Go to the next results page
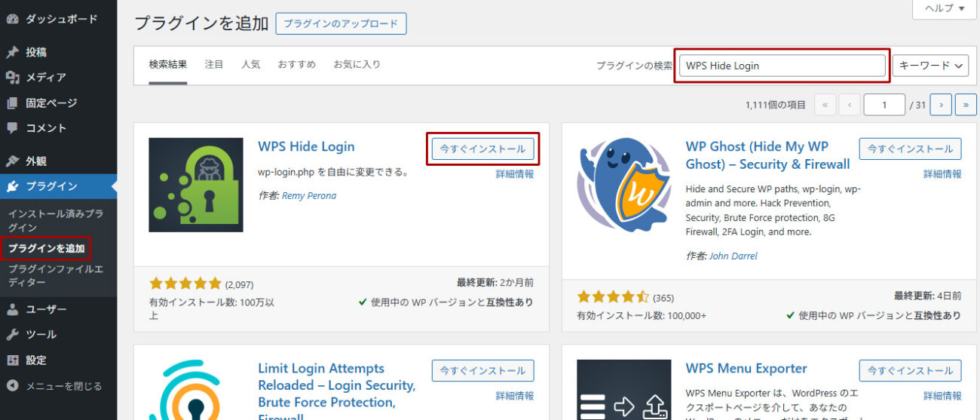 click(x=941, y=105)
